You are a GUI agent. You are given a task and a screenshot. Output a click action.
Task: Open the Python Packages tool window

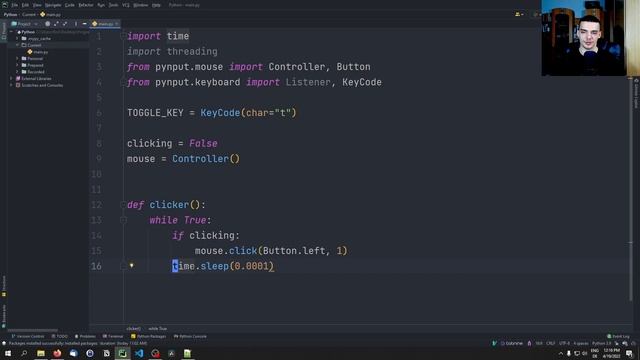coord(149,336)
